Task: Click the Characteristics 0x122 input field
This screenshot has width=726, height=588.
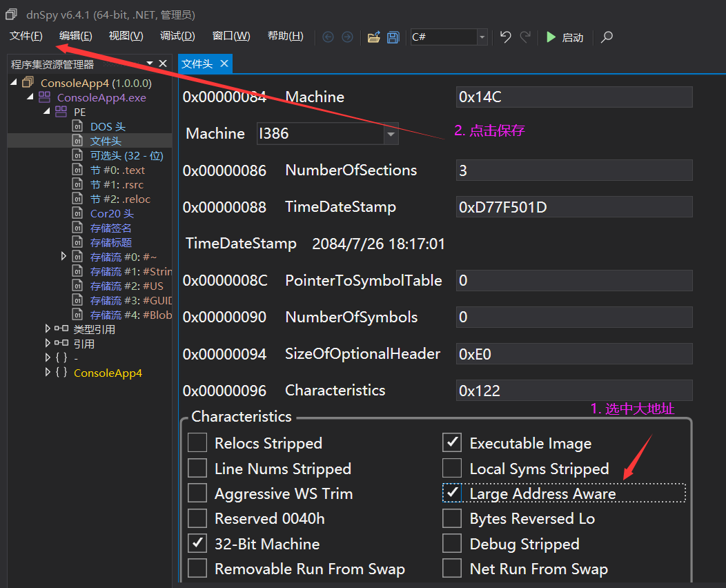Action: 573,391
